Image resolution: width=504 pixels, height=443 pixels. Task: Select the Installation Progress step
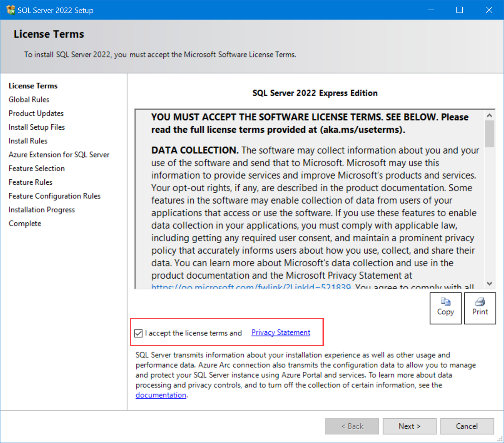pyautogui.click(x=42, y=209)
